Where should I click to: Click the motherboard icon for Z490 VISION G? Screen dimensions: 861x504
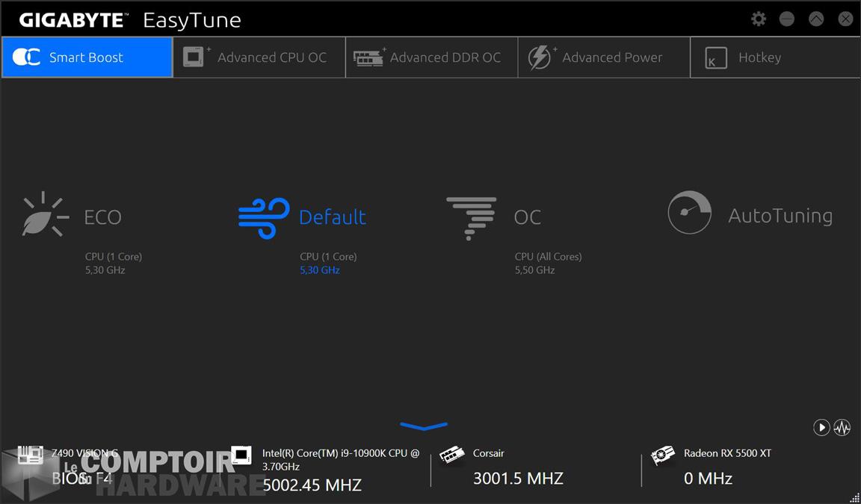(x=30, y=455)
